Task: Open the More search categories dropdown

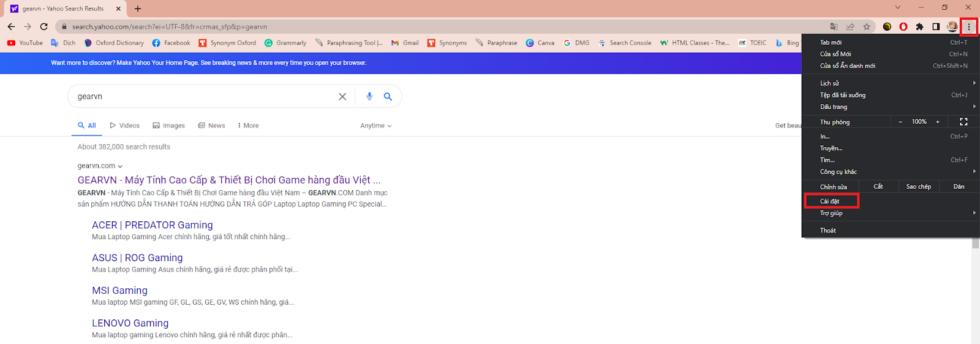Action: [x=248, y=126]
